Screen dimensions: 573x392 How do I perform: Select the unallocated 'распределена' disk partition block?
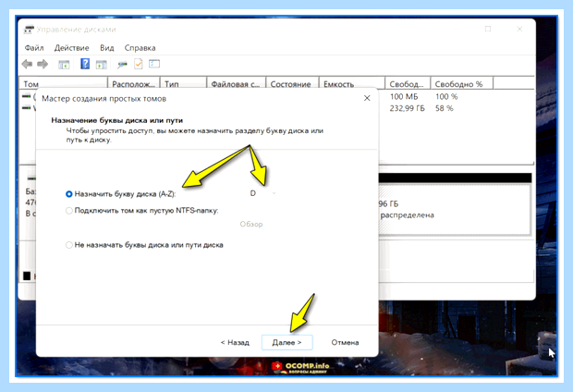coord(454,209)
